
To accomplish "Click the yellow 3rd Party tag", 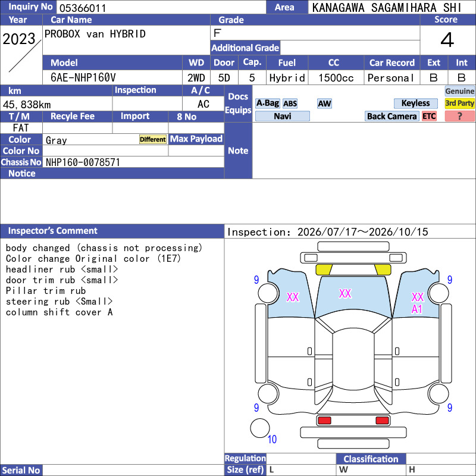I will pyautogui.click(x=459, y=103).
